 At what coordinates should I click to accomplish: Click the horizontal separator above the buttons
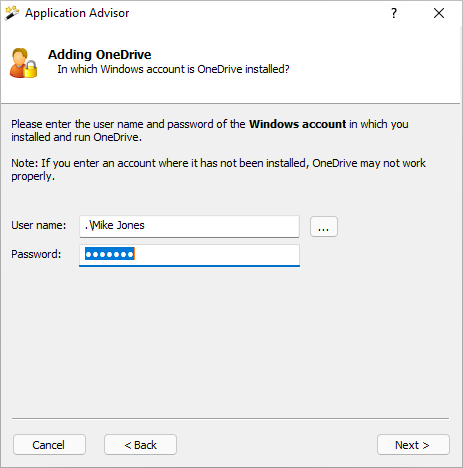tap(230, 418)
